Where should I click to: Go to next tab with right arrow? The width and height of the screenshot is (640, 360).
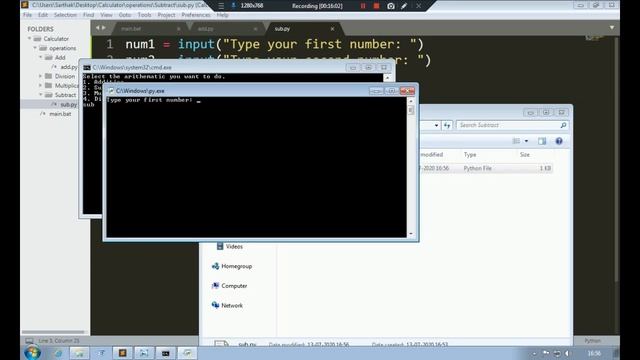click(104, 28)
